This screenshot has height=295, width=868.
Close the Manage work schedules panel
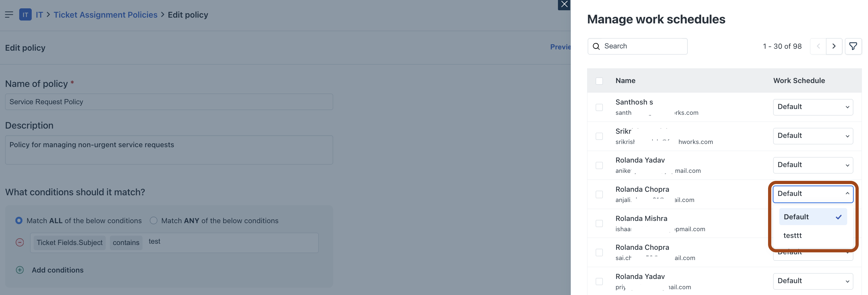tap(564, 4)
